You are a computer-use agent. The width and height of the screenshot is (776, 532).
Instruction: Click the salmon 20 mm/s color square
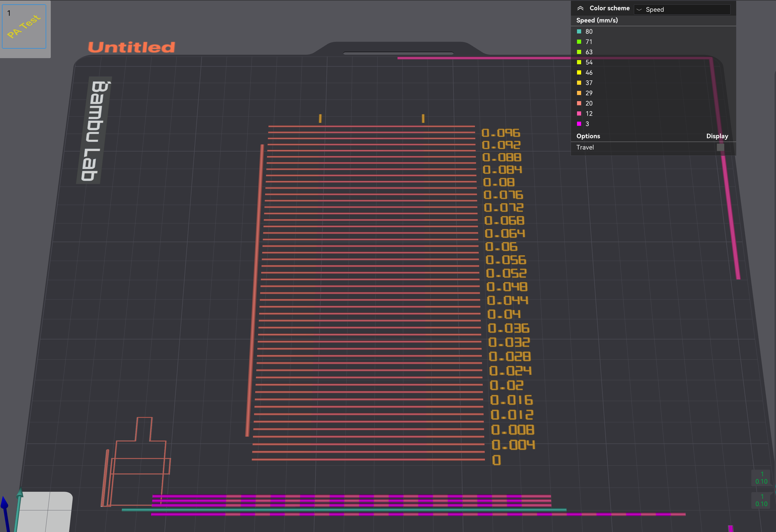point(579,103)
